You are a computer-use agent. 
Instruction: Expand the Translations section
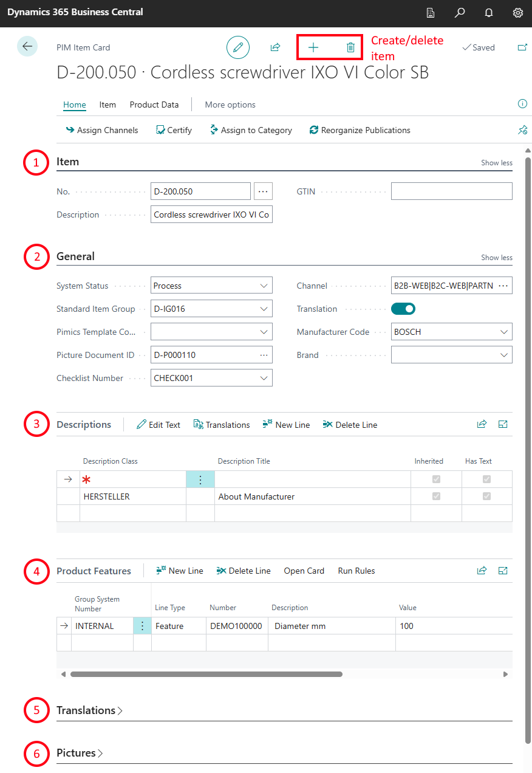[89, 710]
